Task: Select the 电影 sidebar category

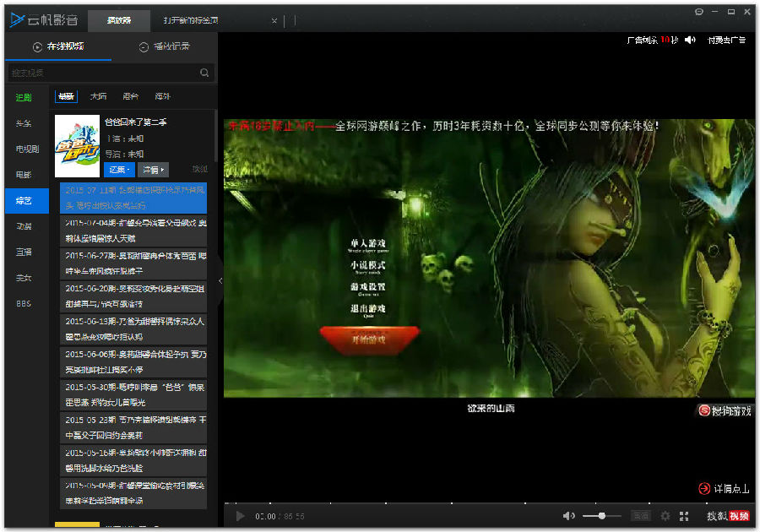Action: click(24, 175)
